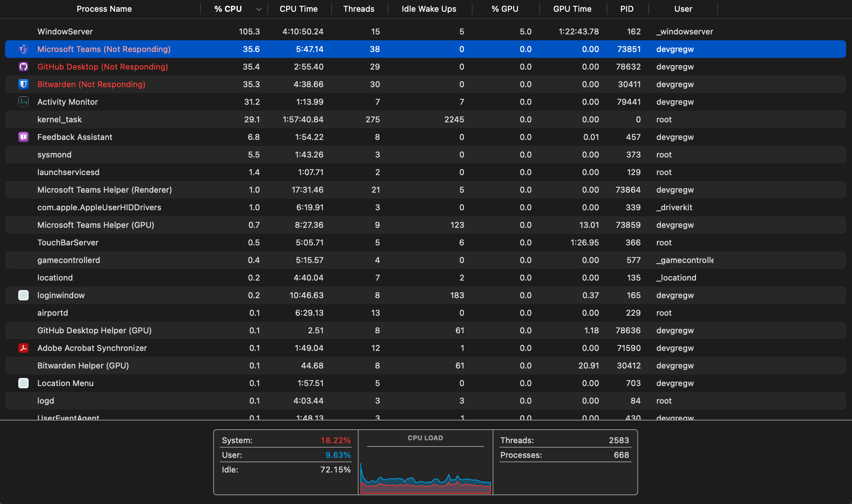
Task: Select GitHub Desktop (Not Responding) process
Action: click(x=426, y=67)
